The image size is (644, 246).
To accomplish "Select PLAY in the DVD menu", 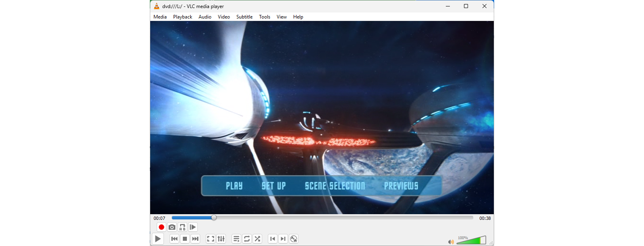I will (234, 186).
